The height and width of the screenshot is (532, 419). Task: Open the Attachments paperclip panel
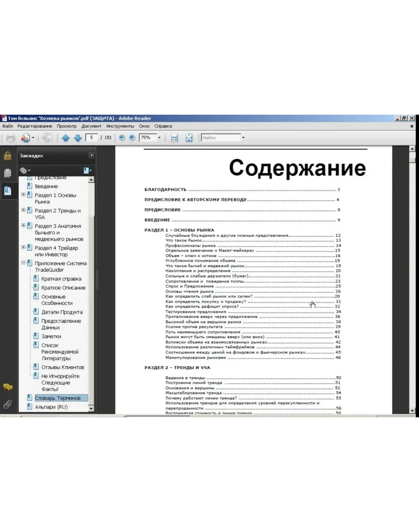pyautogui.click(x=8, y=404)
